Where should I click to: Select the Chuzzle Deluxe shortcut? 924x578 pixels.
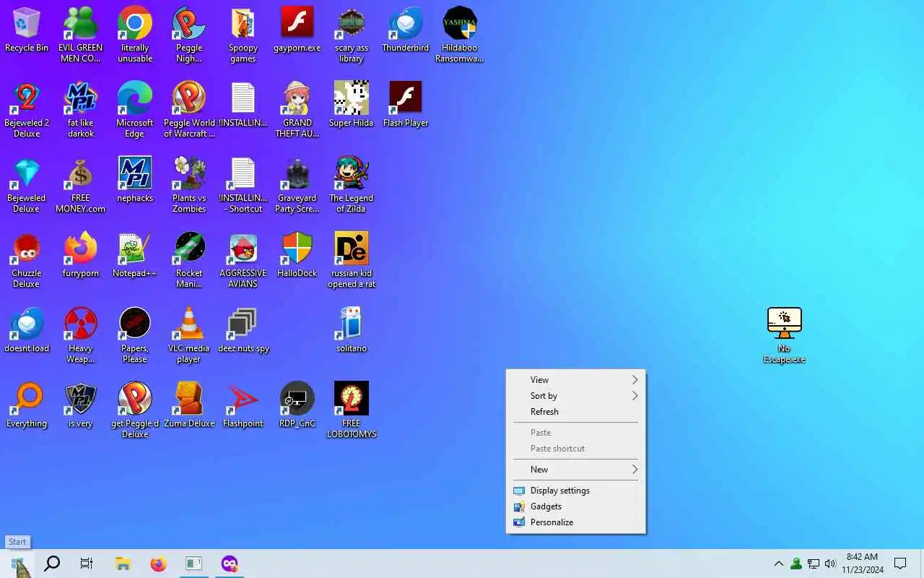pos(27,260)
